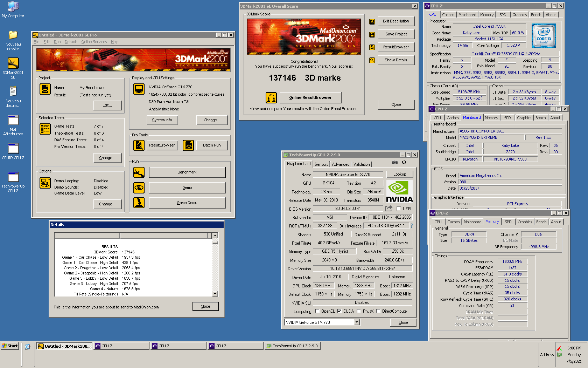Screen dimensions: 588x368
Task: Click the Batch Run button
Action: click(x=212, y=145)
